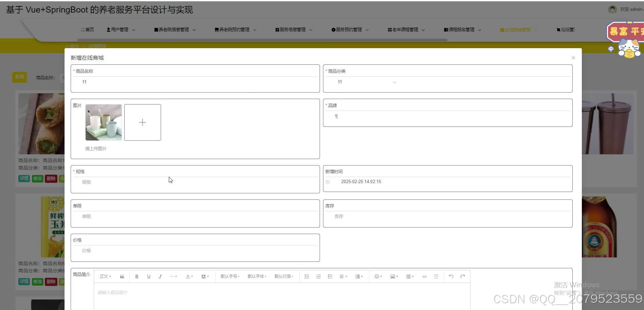The image size is (644, 310).
Task: Open the indent options menu
Action: point(359,276)
